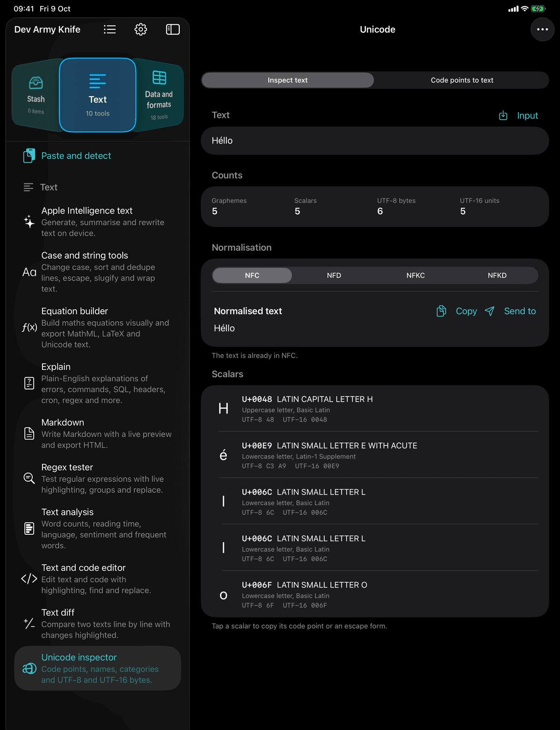Click the 09:41 clock in status bar
Image resolution: width=560 pixels, height=730 pixels.
pyautogui.click(x=23, y=9)
